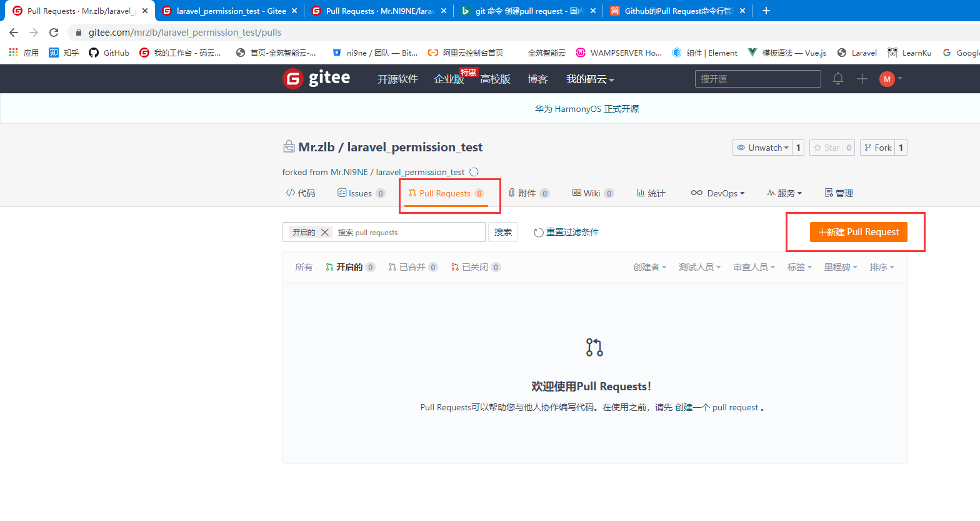Switch to the Issues tab
The height and width of the screenshot is (521, 980).
(361, 193)
